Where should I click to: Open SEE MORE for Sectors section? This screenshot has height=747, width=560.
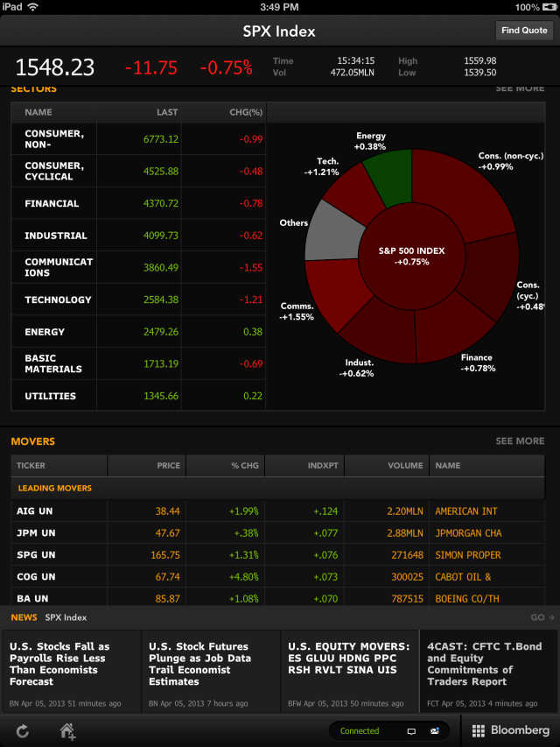pyautogui.click(x=520, y=88)
